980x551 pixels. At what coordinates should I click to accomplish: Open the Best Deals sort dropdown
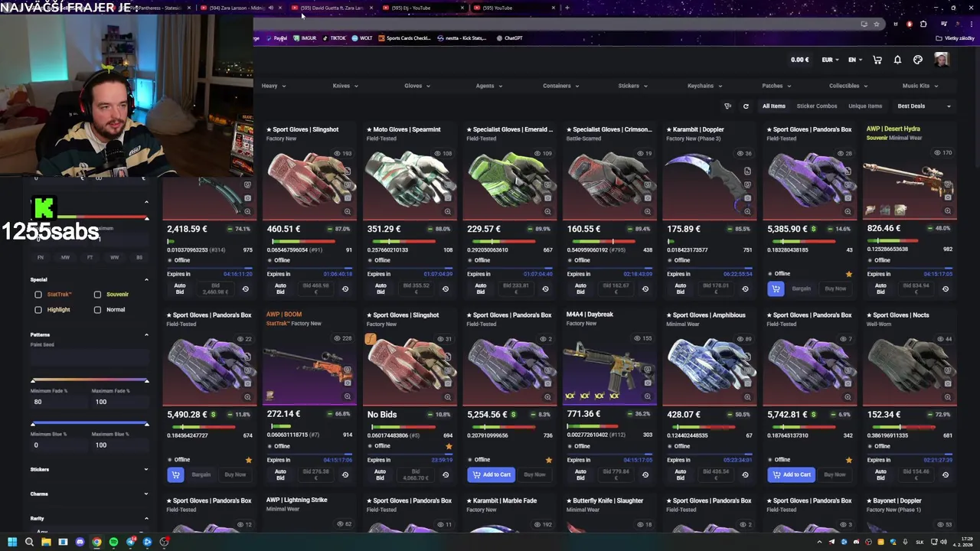click(924, 106)
